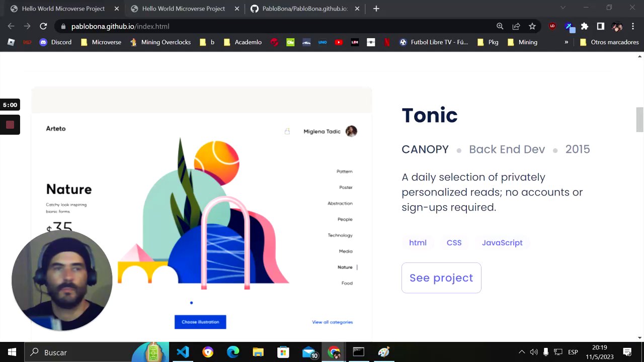Open the Mining bookmarks folder
Screen dimensions: 644x362
pos(522,42)
